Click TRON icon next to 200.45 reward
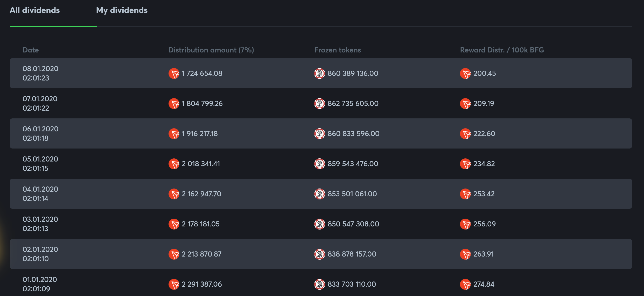The height and width of the screenshot is (296, 644). click(x=465, y=73)
